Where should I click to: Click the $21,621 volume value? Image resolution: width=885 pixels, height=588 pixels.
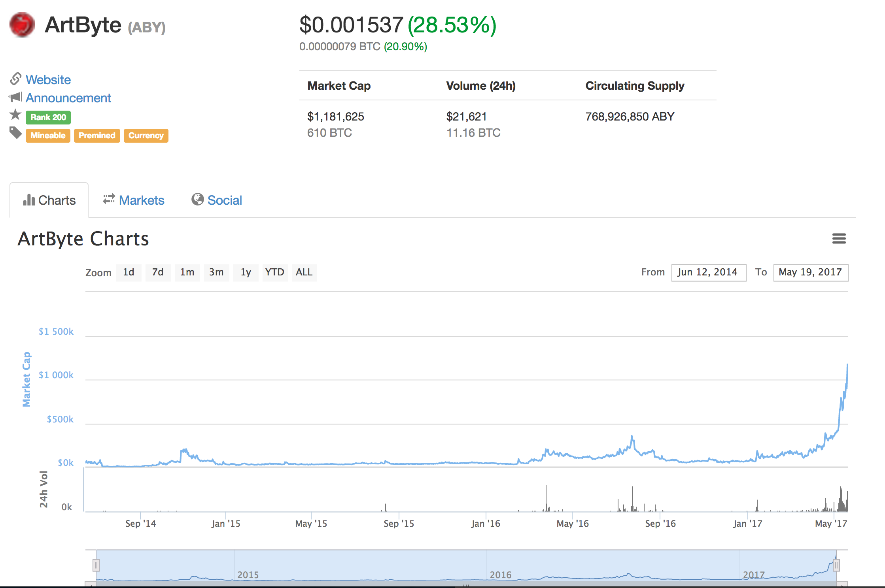pos(466,117)
